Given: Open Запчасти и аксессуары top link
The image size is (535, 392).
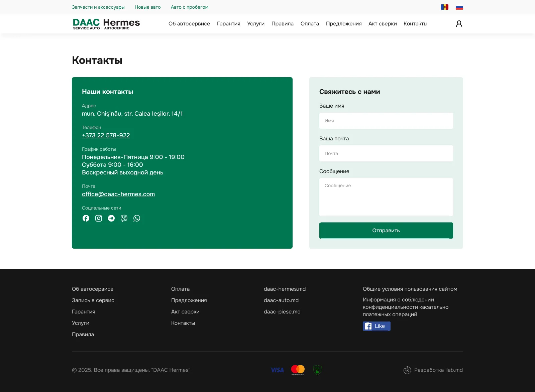Looking at the screenshot, I should [98, 7].
